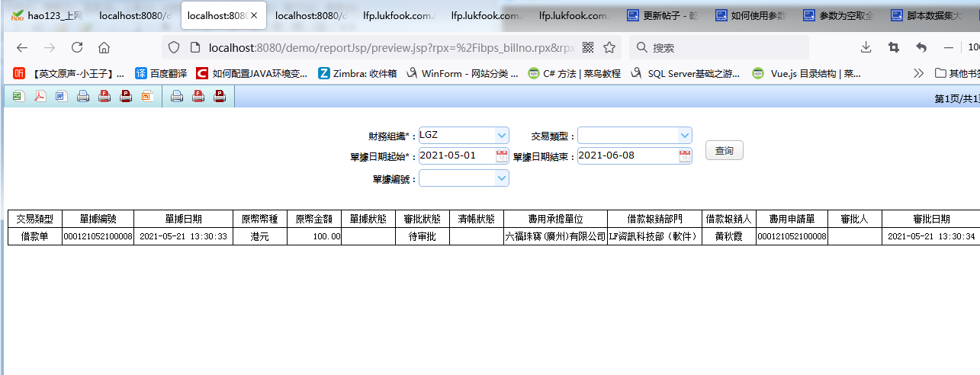Click the QR code icon in address bar
This screenshot has height=375, width=980.
[x=588, y=47]
